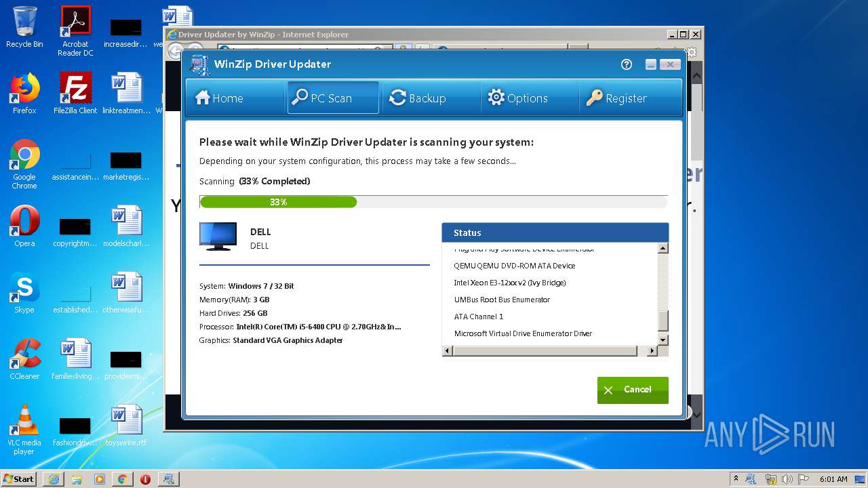The height and width of the screenshot is (488, 868).
Task: Select 'Microsoft Virtual Drive Enumerator Driver' row
Action: (x=523, y=333)
